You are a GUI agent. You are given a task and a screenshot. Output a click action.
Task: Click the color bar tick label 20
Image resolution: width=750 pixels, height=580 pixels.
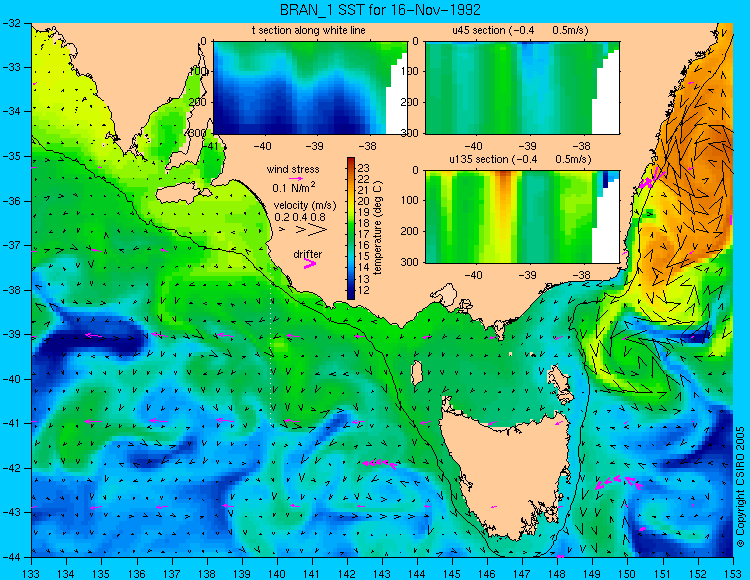(364, 201)
